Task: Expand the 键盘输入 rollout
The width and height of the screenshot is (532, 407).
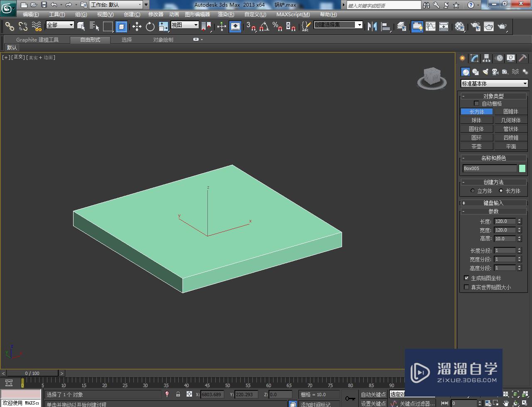Action: (x=493, y=203)
